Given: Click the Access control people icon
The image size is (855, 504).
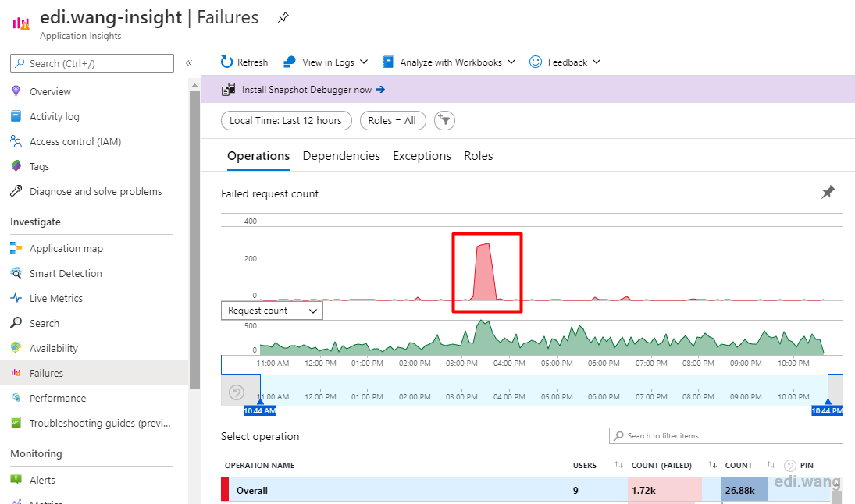Looking at the screenshot, I should tap(16, 141).
